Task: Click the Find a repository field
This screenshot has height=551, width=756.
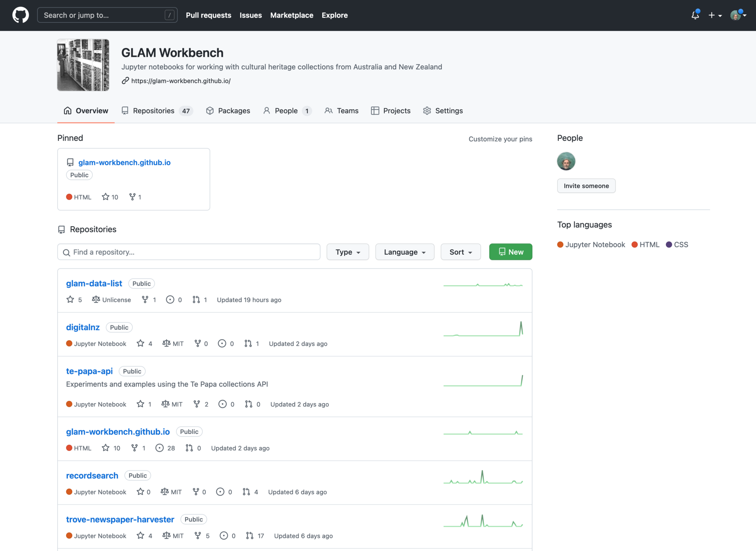Action: point(189,252)
